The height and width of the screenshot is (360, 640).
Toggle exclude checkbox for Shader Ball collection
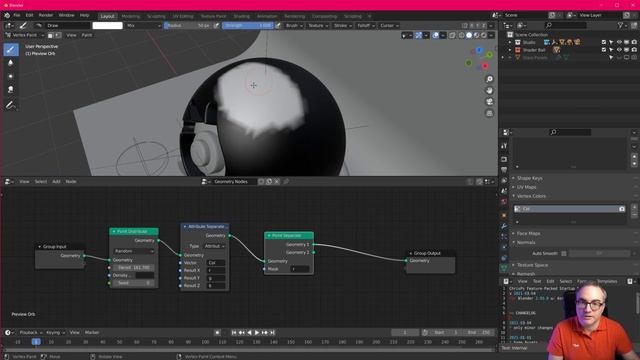pyautogui.click(x=604, y=50)
